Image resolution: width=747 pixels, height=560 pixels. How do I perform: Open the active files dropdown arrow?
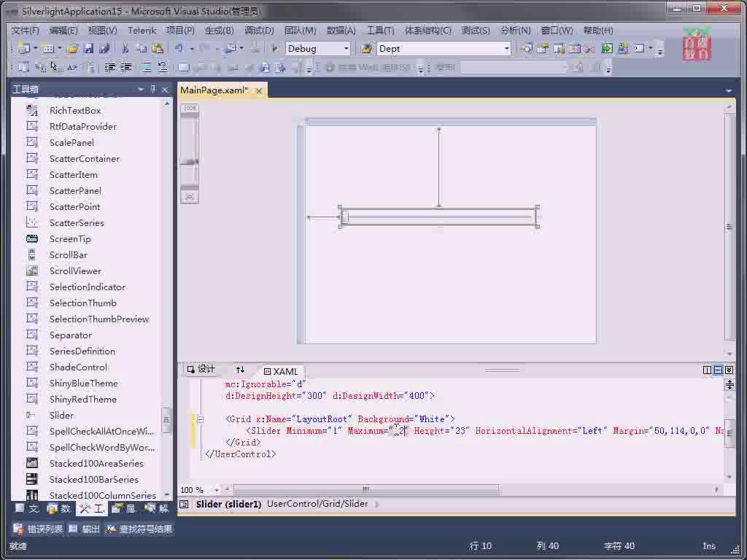tap(728, 90)
